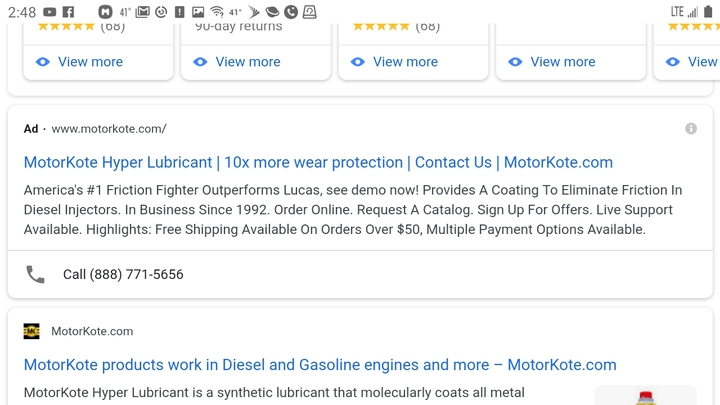Tap the exclamation alert notification icon
The image size is (720, 405).
tap(180, 12)
